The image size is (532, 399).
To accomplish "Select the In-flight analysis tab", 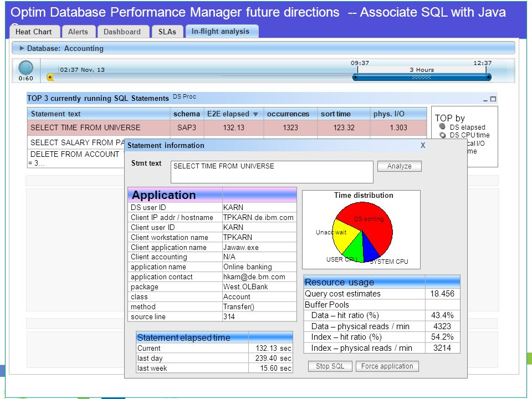I will coord(221,31).
